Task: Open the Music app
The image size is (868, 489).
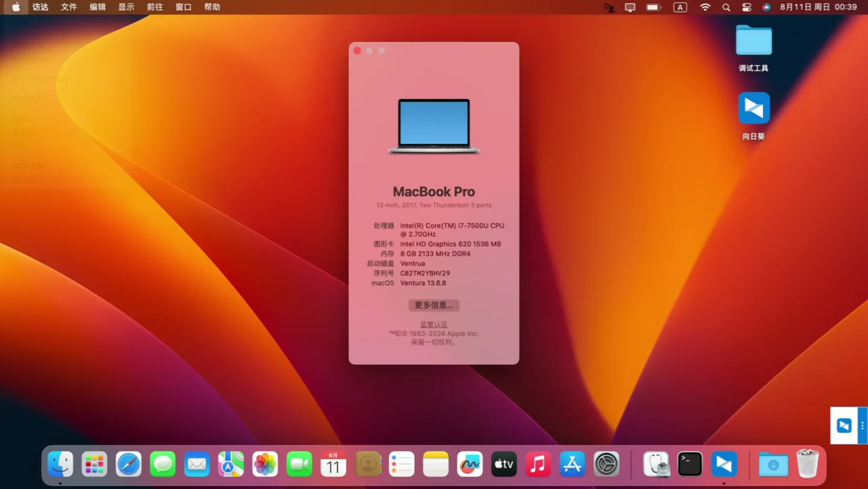Action: pos(538,464)
